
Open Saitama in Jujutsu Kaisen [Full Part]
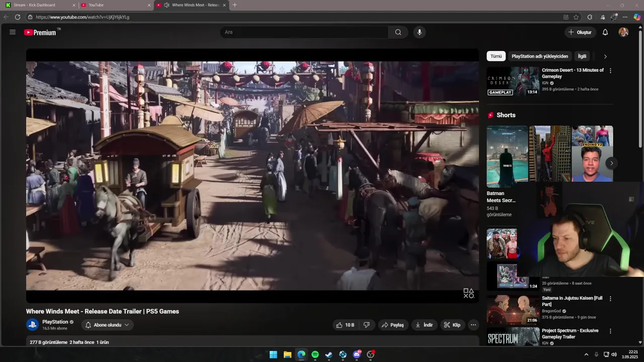(572, 301)
